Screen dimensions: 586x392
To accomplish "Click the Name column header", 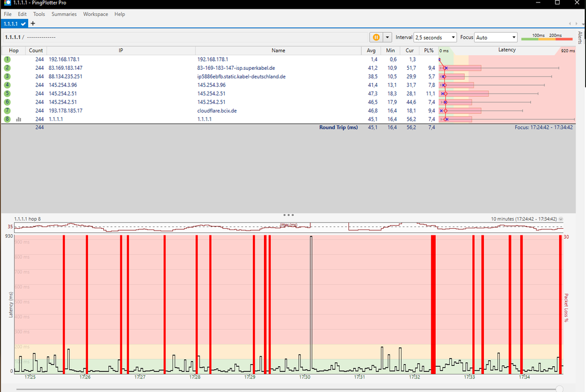I will pos(278,50).
